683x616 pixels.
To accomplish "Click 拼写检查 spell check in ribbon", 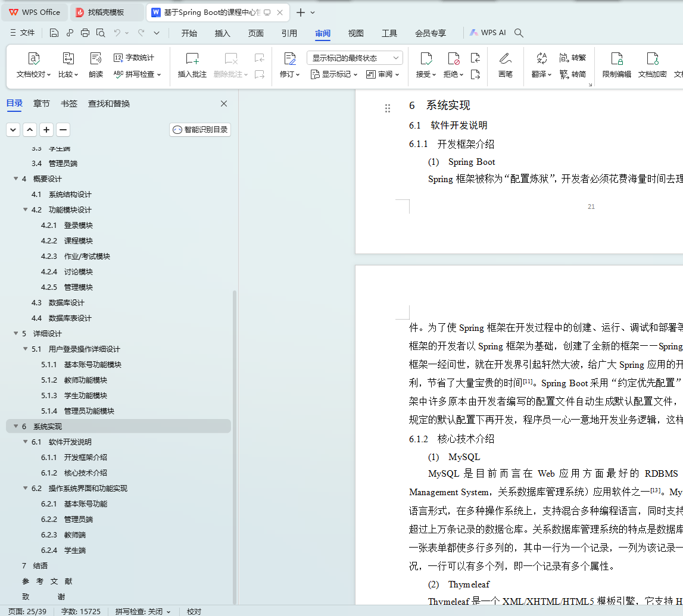I will [137, 74].
